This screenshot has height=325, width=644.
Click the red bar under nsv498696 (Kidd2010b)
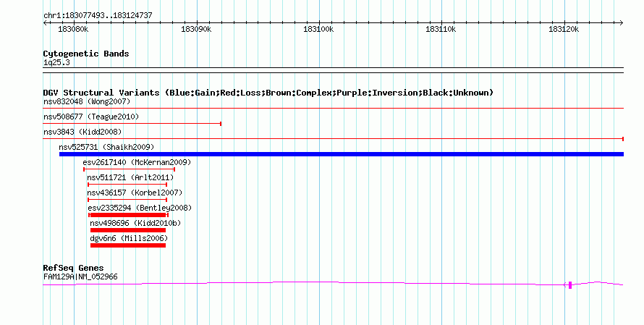point(128,230)
